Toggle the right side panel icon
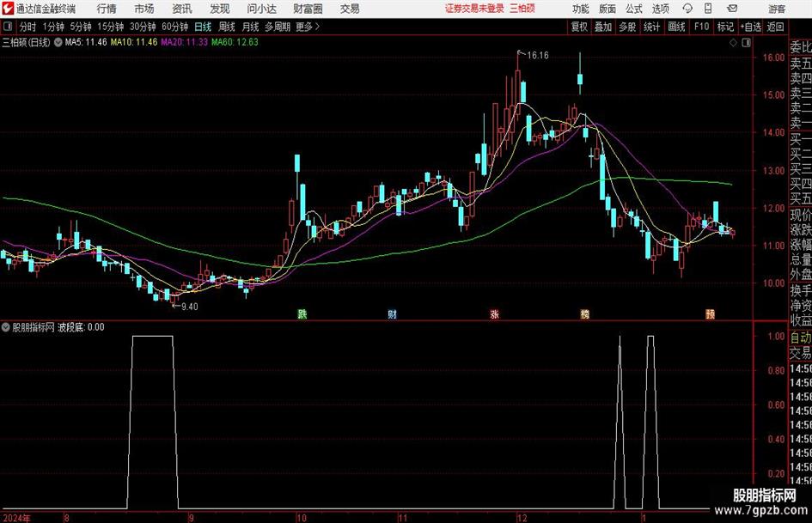The height and width of the screenshot is (523, 812). click(746, 43)
